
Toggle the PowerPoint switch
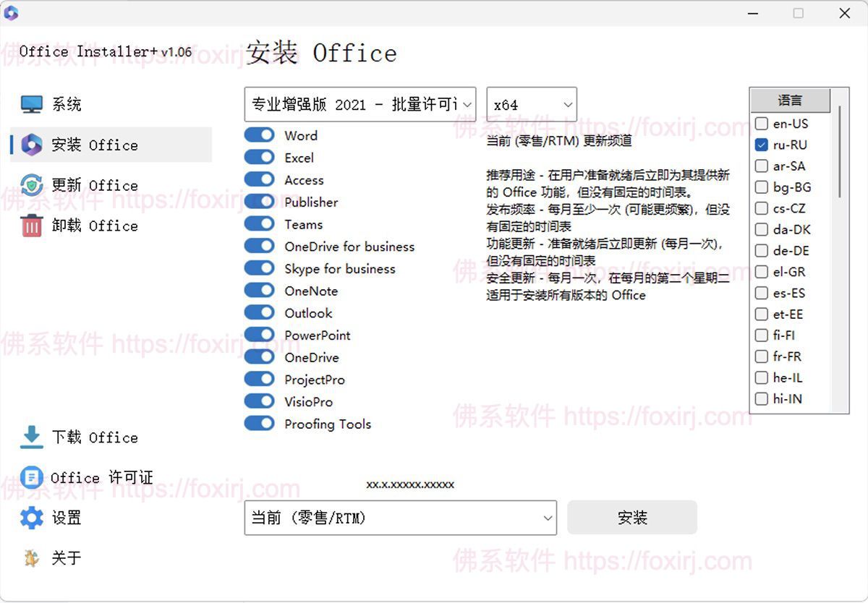(x=259, y=335)
